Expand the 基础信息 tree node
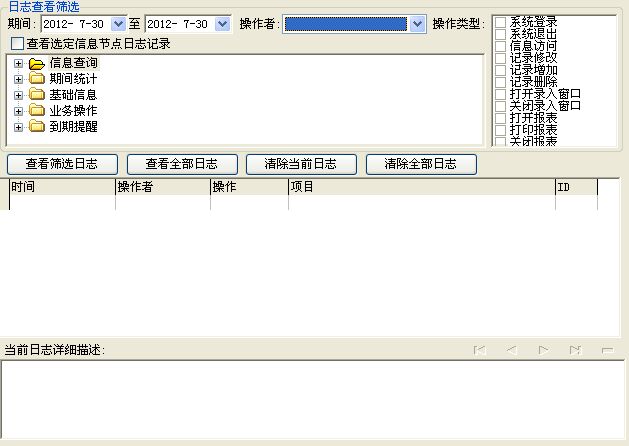This screenshot has height=446, width=629. point(18,95)
